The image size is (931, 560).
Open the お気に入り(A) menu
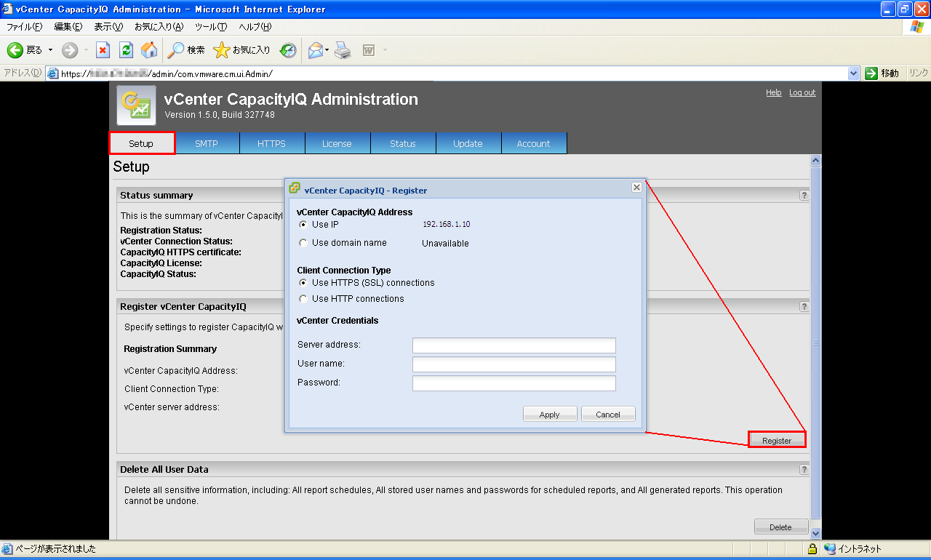point(159,27)
